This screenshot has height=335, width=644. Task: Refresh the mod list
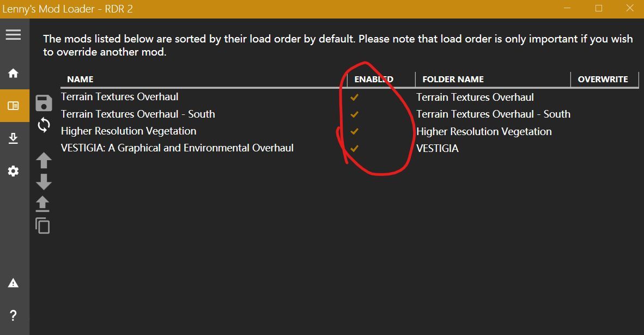[44, 126]
